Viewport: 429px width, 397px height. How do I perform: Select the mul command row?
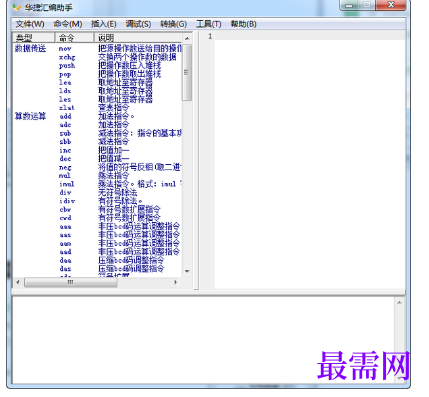tap(97, 175)
